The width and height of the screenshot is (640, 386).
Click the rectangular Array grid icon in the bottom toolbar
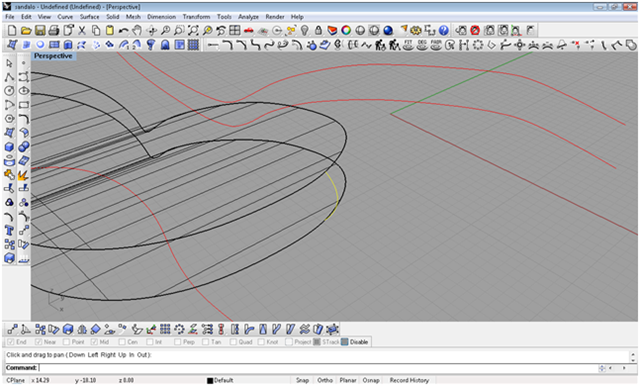coord(165,329)
